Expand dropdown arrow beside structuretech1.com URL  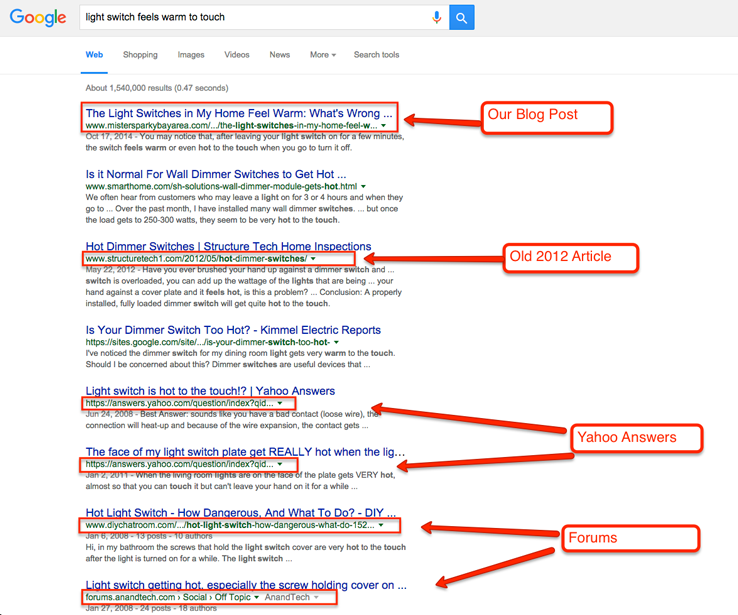pos(313,259)
